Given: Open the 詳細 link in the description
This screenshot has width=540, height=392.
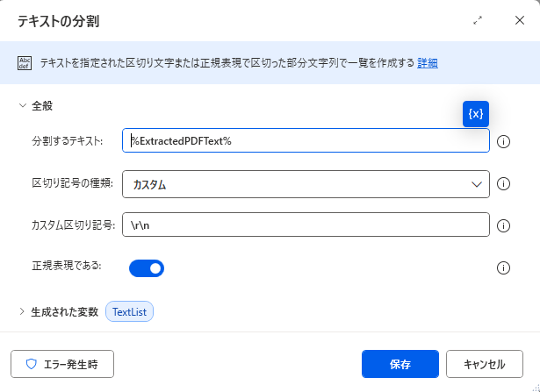Looking at the screenshot, I should coord(428,63).
